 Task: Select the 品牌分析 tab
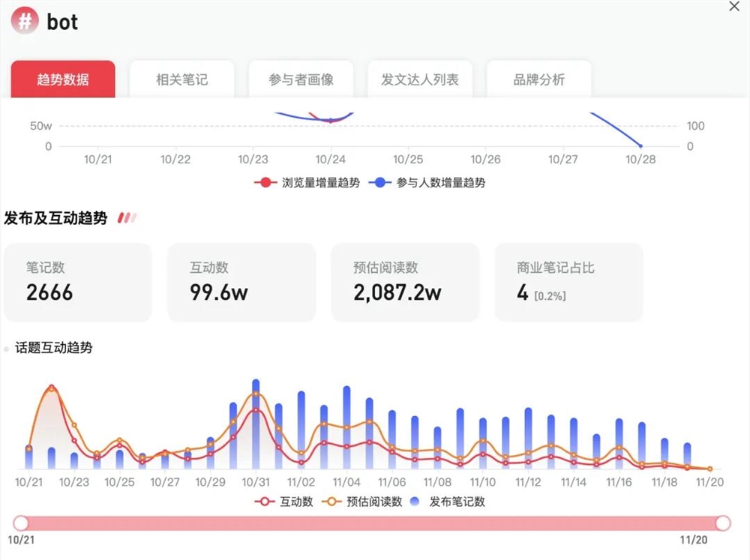[538, 78]
